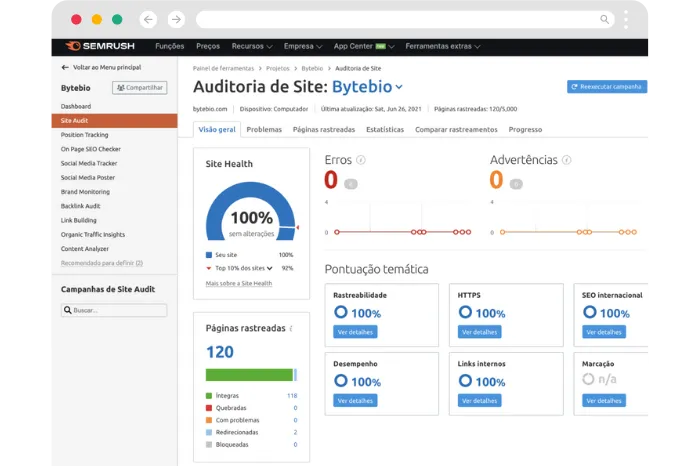Select the Progresso tab
Viewport: 700px width, 466px height.
click(525, 129)
